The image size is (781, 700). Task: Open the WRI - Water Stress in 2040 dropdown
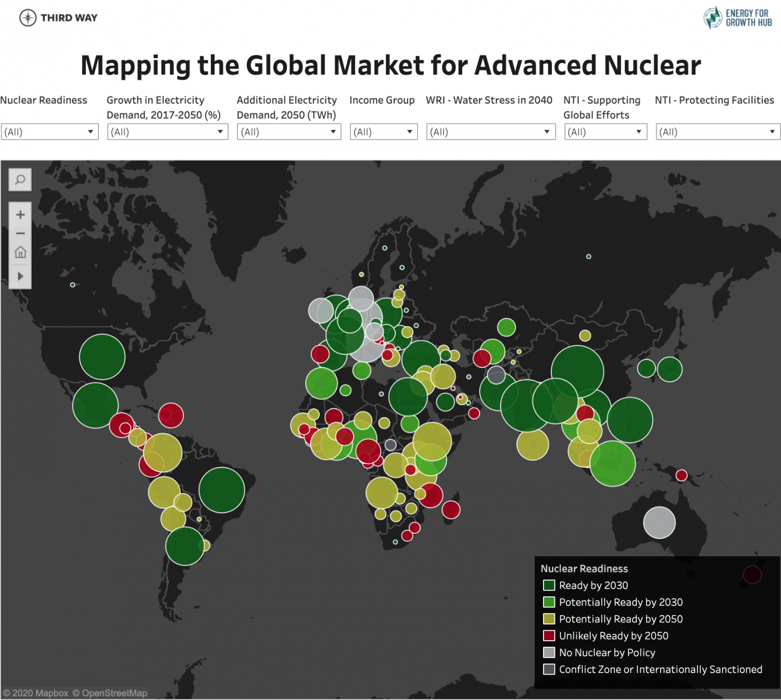coord(490,131)
